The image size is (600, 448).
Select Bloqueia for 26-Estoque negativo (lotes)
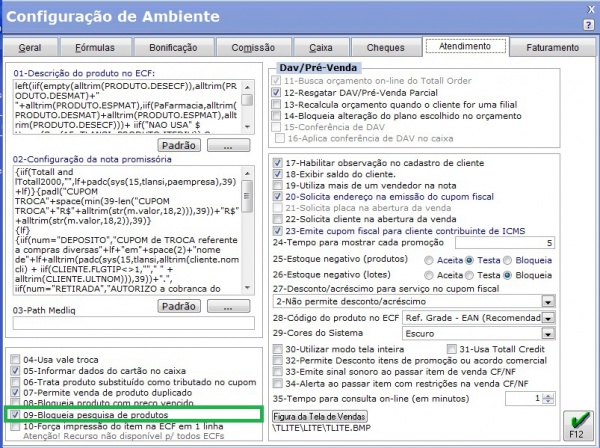(507, 275)
